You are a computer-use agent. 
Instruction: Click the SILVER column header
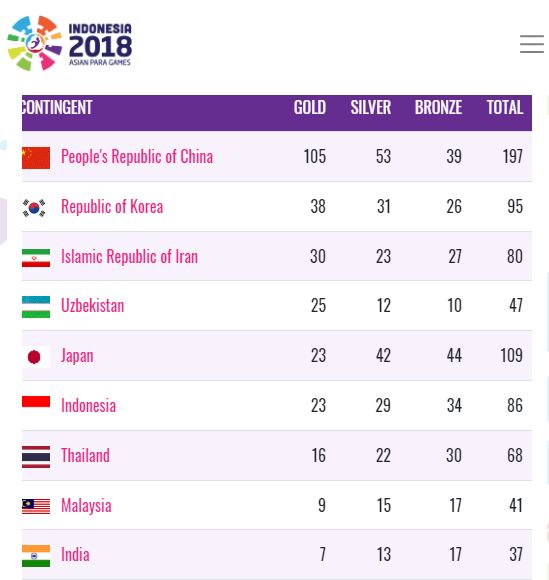point(371,108)
